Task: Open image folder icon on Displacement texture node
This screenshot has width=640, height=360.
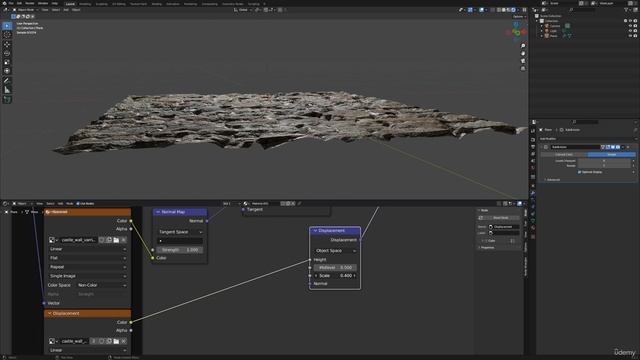Action: 116,341
